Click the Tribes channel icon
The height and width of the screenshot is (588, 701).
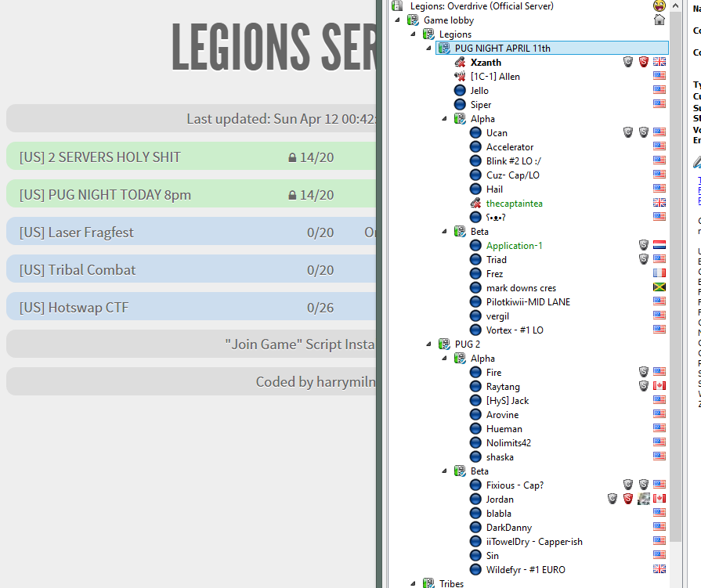point(428,583)
